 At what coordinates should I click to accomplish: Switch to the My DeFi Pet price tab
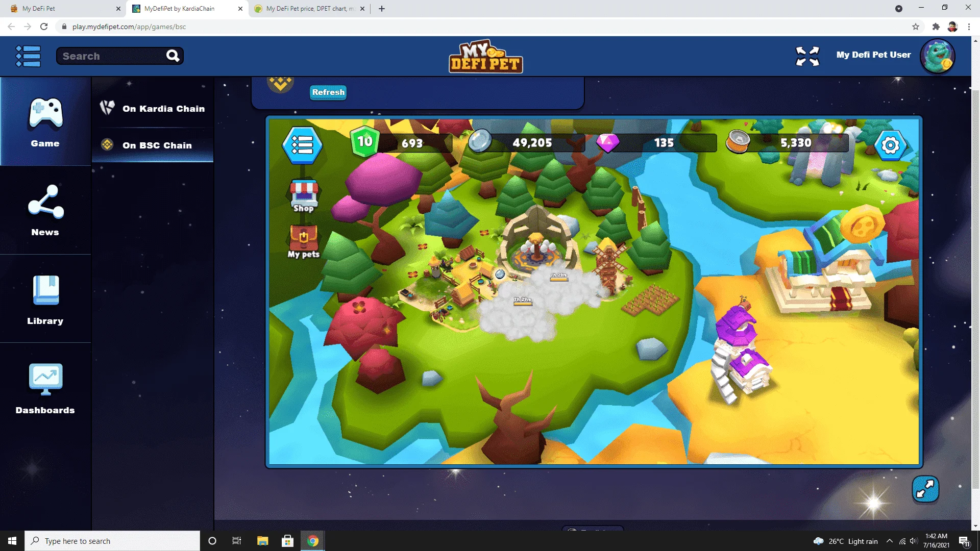click(309, 9)
